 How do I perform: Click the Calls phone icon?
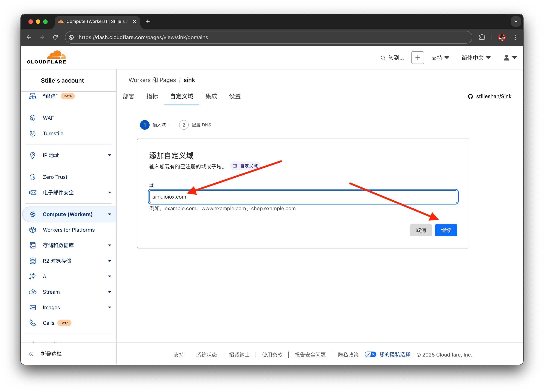point(33,323)
